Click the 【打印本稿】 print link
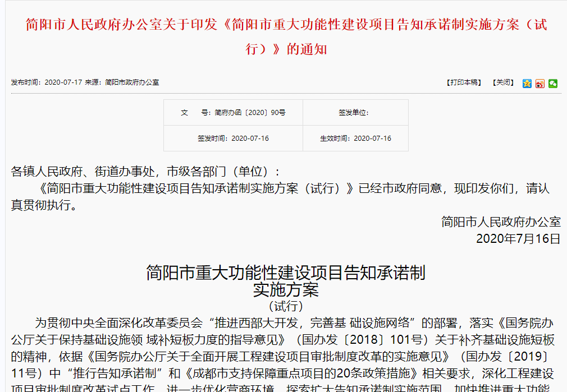The height and width of the screenshot is (392, 567). [464, 82]
